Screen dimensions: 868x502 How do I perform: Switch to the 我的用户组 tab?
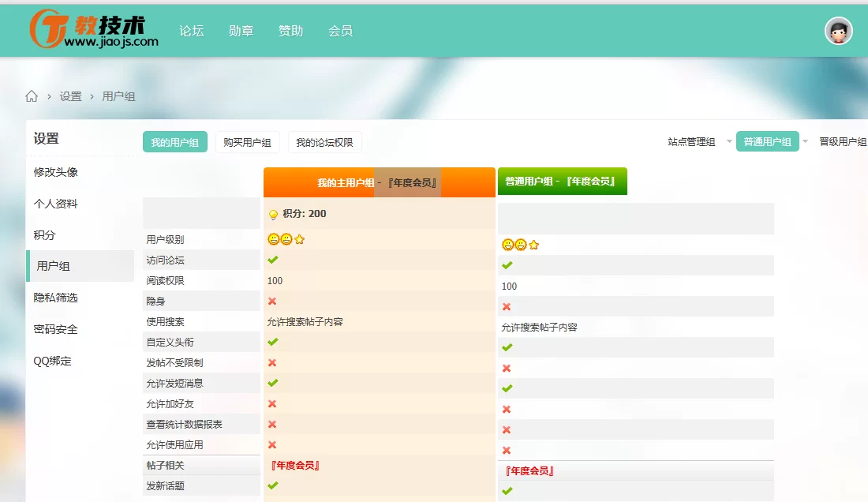[x=175, y=142]
